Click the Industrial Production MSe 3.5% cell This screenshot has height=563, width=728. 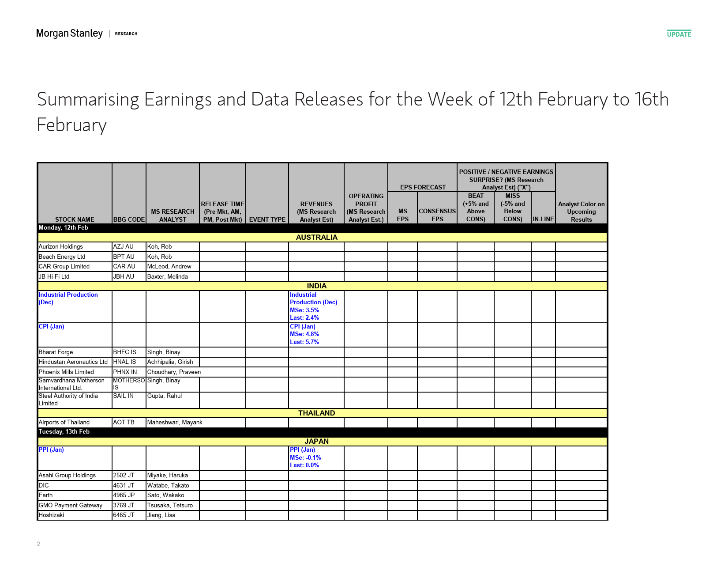pos(316,306)
